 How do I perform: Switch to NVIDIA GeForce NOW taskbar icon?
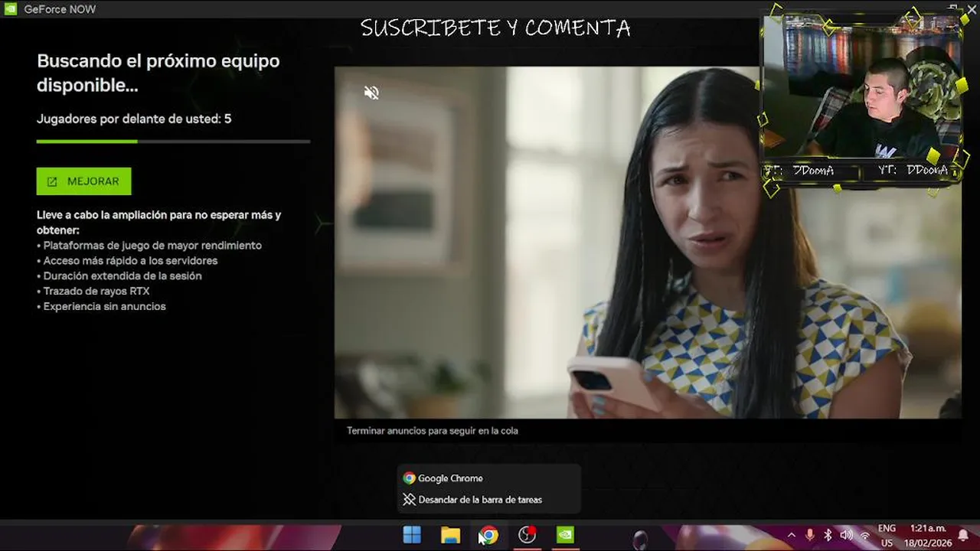tap(565, 535)
